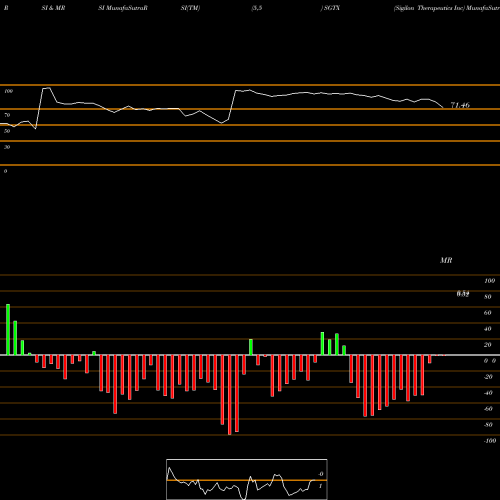
Task: Click MR axis label "80"
Action: click(488, 297)
